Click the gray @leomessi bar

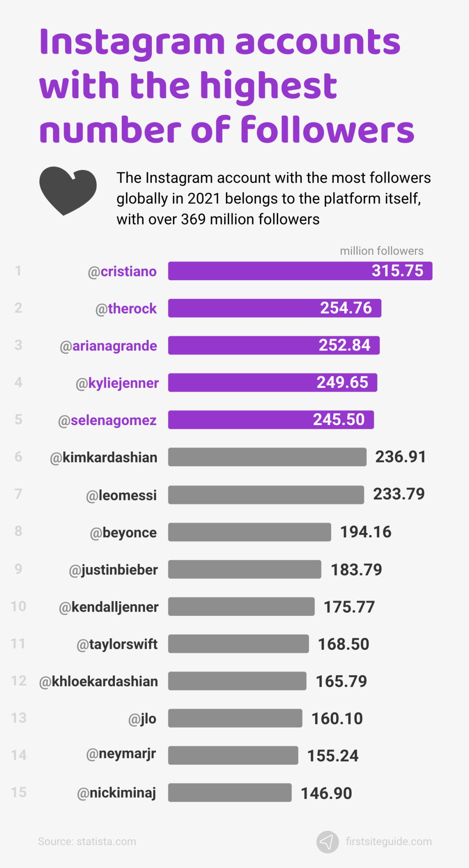(x=266, y=495)
